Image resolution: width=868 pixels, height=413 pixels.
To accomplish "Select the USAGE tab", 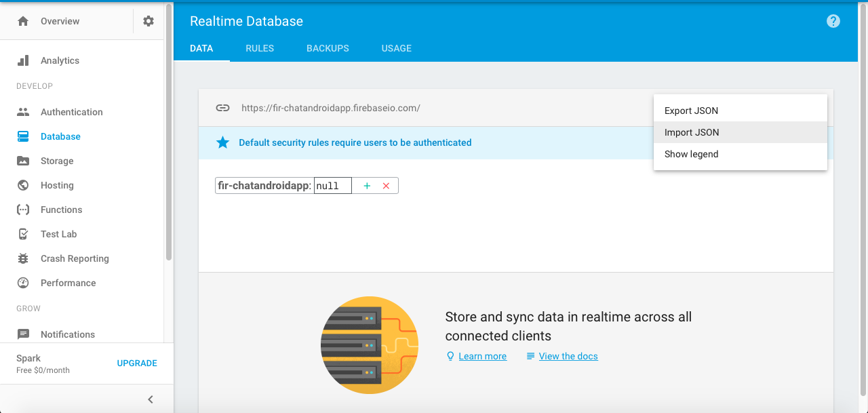I will (397, 48).
